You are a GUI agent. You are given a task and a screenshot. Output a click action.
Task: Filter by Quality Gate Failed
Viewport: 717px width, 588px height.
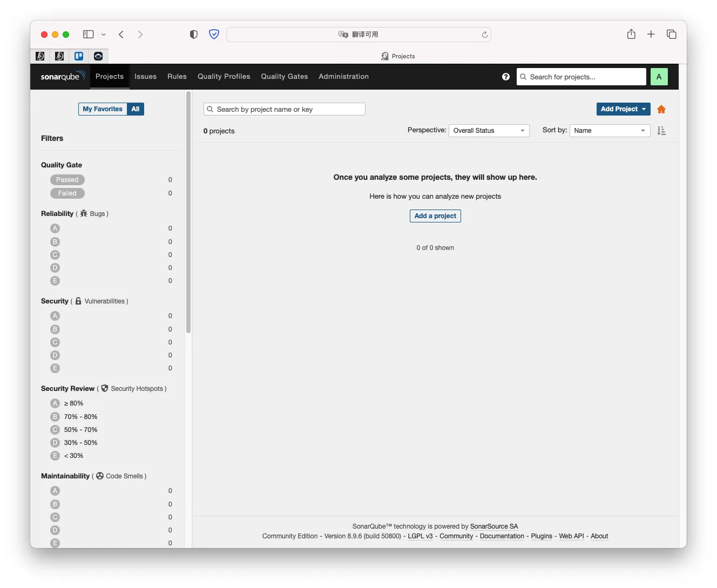[x=67, y=193]
